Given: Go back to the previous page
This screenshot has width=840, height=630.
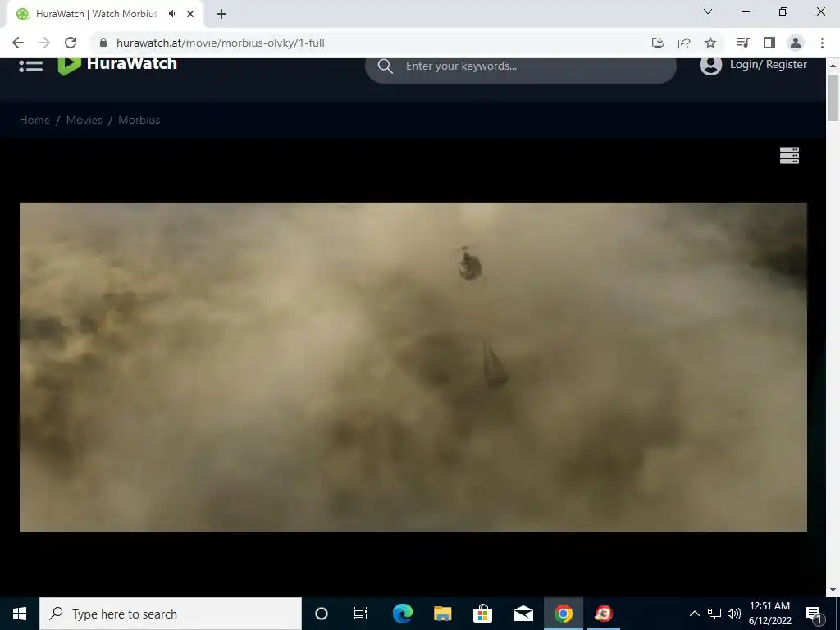Looking at the screenshot, I should 18,43.
